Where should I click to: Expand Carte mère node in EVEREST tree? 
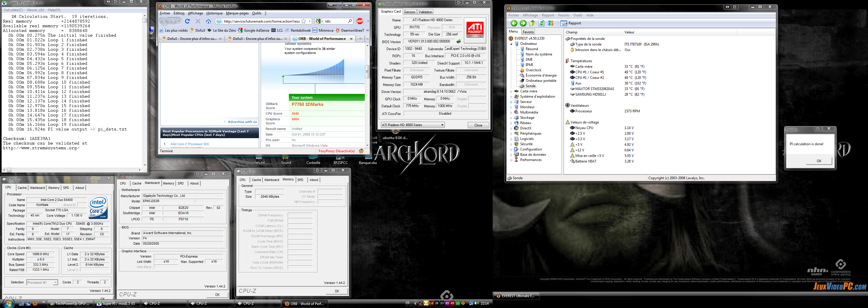pyautogui.click(x=511, y=91)
